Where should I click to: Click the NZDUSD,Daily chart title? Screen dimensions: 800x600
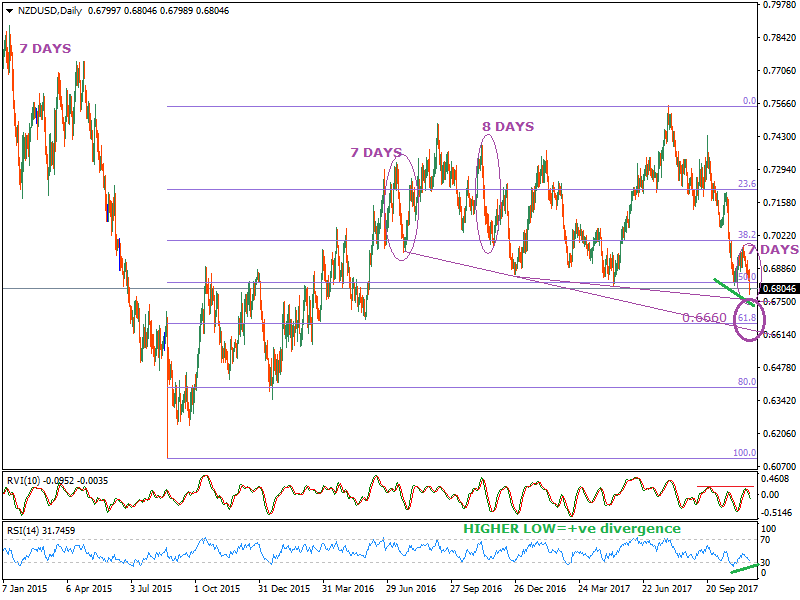pos(49,11)
